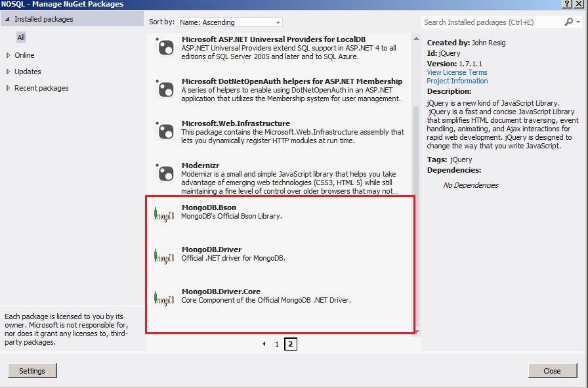Click the previous page arrow
This screenshot has width=588, height=388.
click(x=264, y=344)
